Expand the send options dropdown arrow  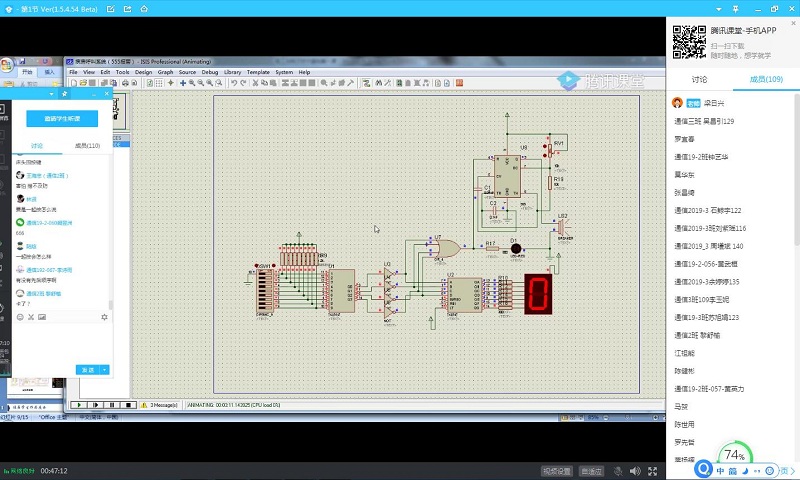coord(104,370)
